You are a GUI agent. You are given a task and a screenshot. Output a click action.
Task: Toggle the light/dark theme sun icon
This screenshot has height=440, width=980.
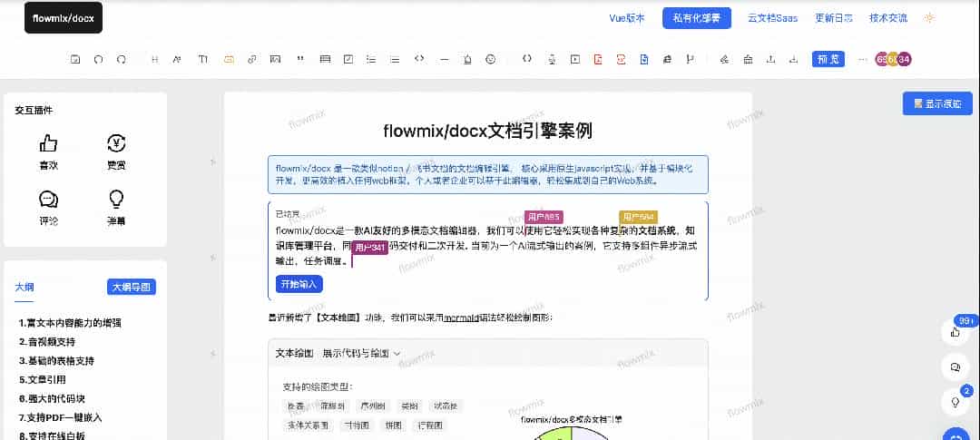929,18
